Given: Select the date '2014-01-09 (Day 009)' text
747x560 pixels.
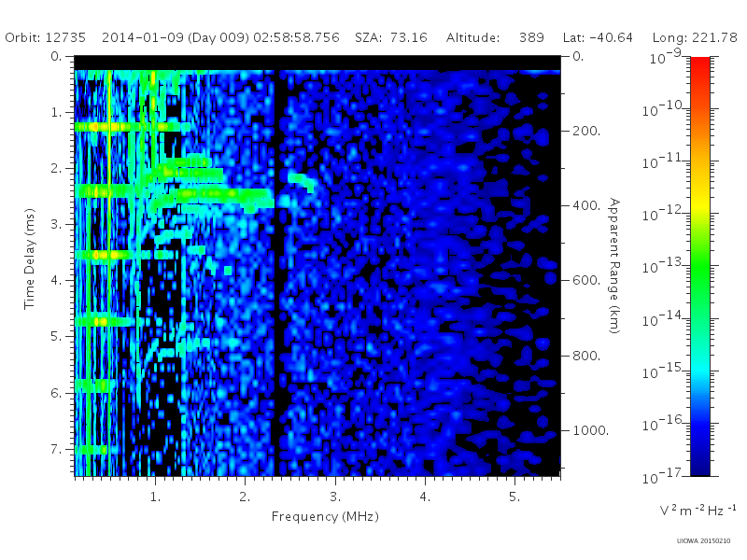Looking at the screenshot, I should pos(176,37).
